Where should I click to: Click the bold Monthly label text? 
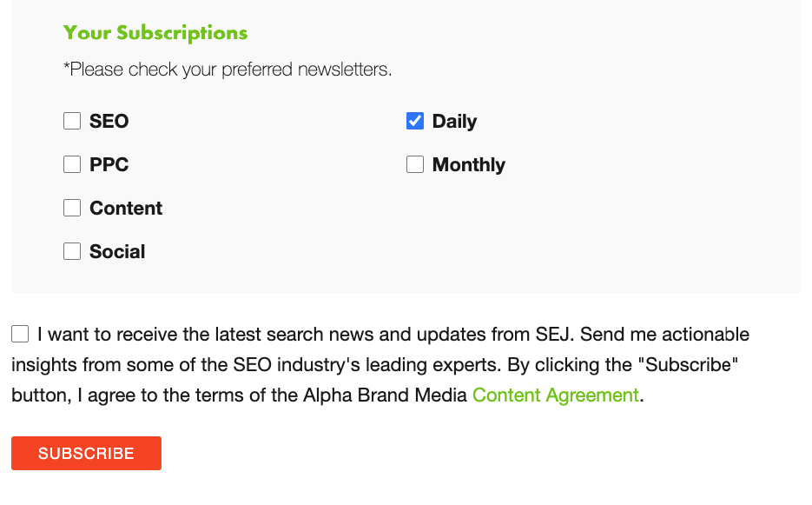point(469,165)
